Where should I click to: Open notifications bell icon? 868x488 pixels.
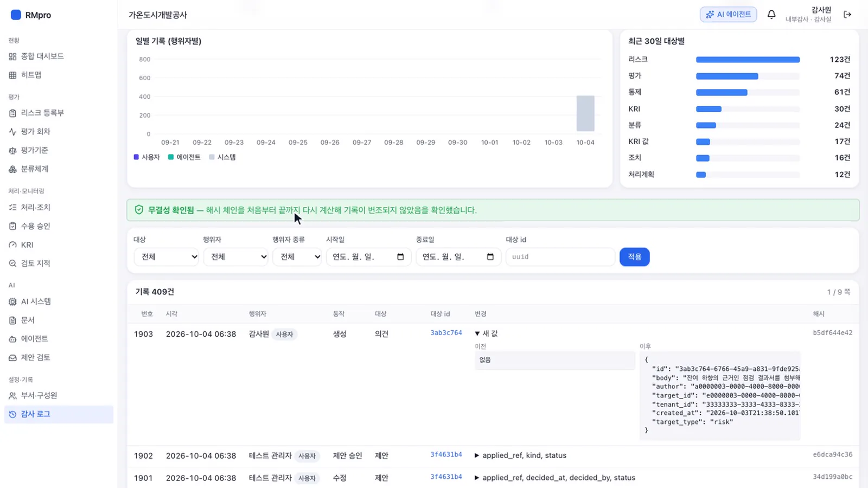(771, 15)
